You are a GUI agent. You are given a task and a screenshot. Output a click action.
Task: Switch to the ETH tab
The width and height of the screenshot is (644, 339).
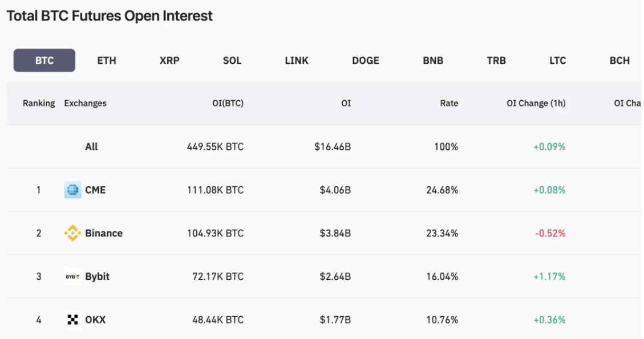coord(107,60)
